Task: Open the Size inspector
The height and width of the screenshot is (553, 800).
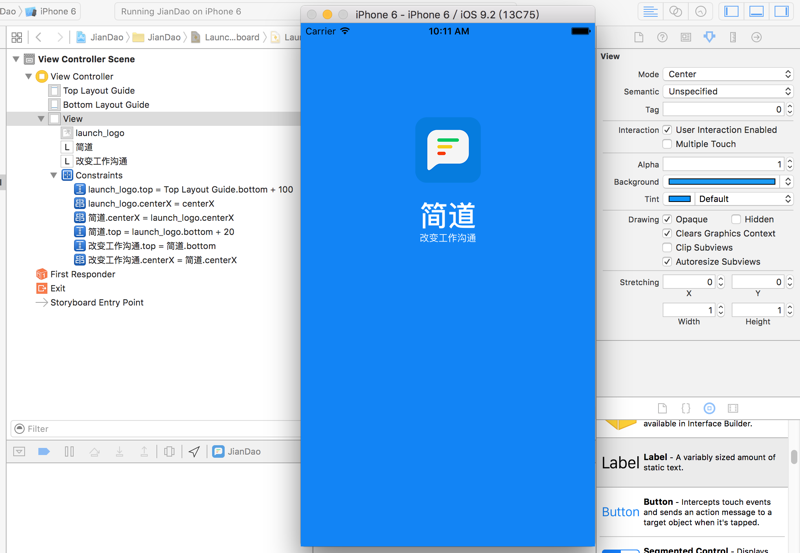Action: click(x=733, y=37)
